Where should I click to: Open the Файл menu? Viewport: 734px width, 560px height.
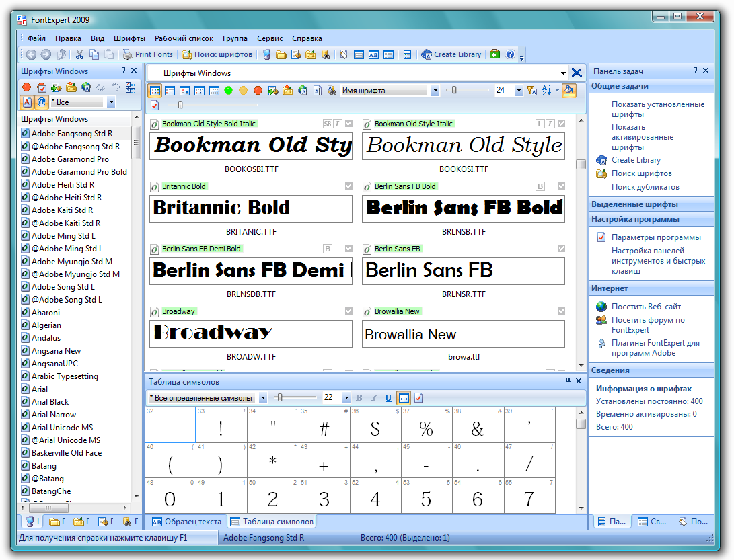(x=36, y=38)
